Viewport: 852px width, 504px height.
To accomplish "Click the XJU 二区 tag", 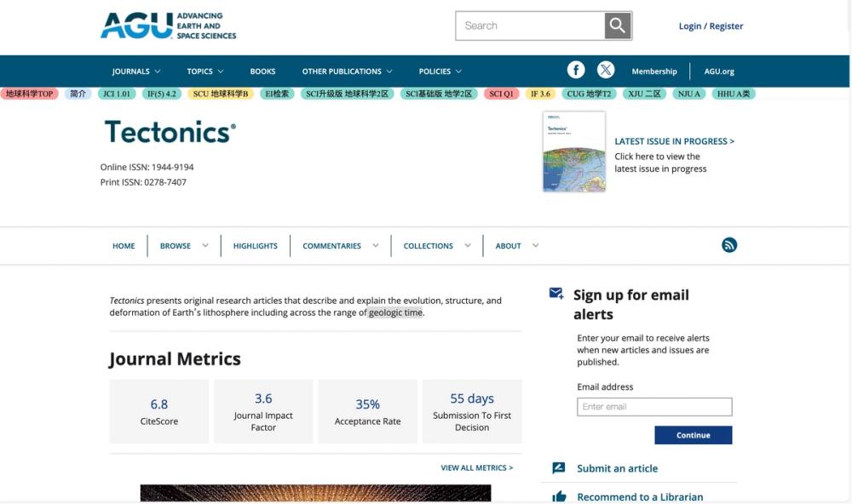I will click(x=644, y=94).
